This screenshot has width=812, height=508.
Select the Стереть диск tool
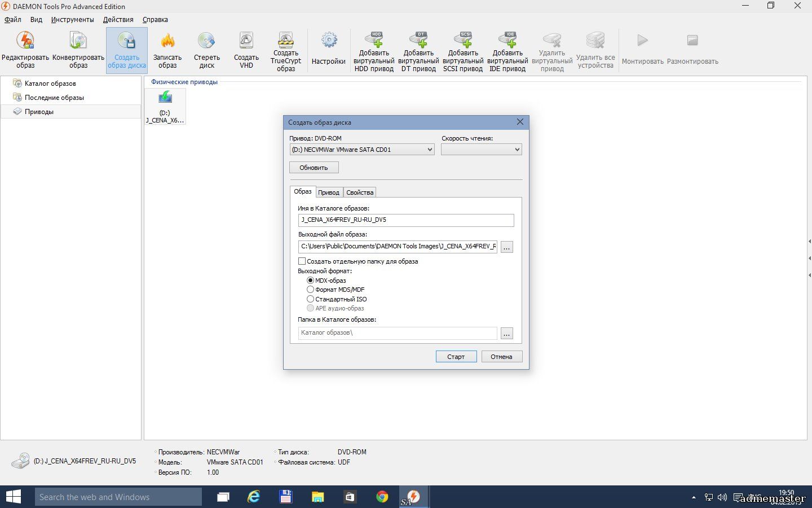[x=207, y=50]
